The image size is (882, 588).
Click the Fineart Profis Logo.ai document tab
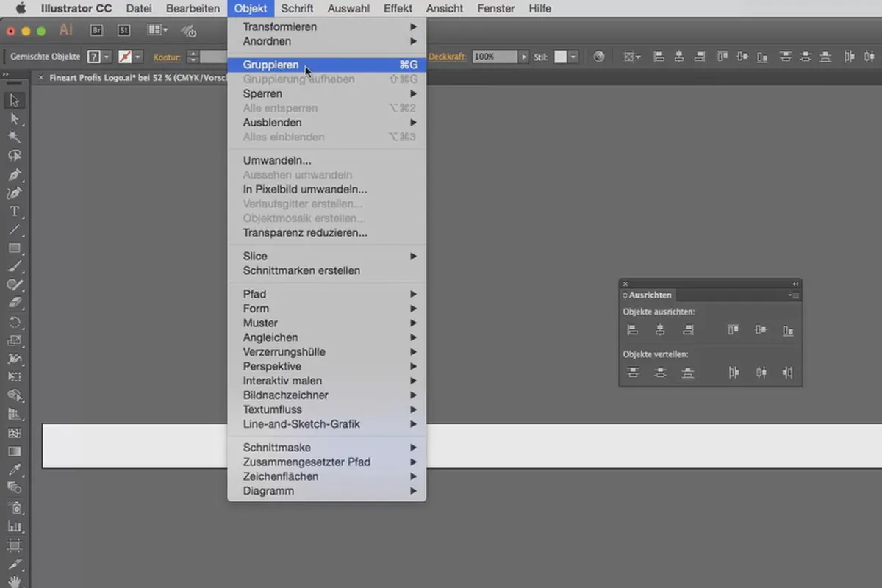pyautogui.click(x=132, y=78)
